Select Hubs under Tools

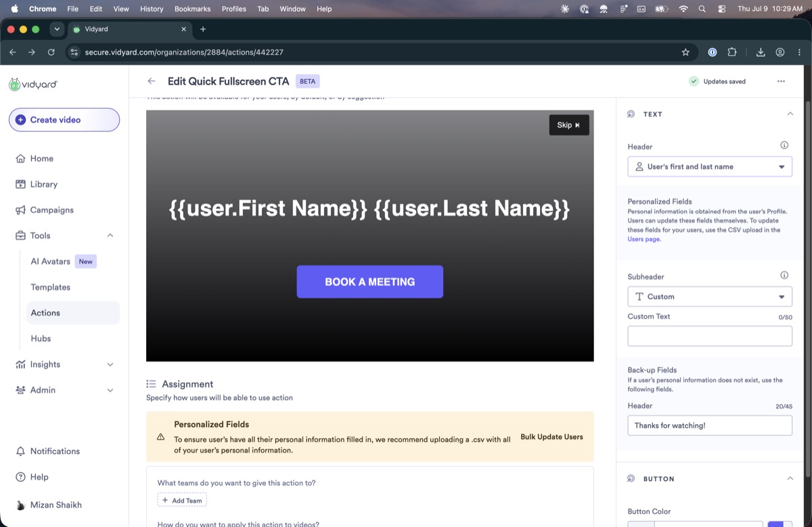pyautogui.click(x=41, y=338)
